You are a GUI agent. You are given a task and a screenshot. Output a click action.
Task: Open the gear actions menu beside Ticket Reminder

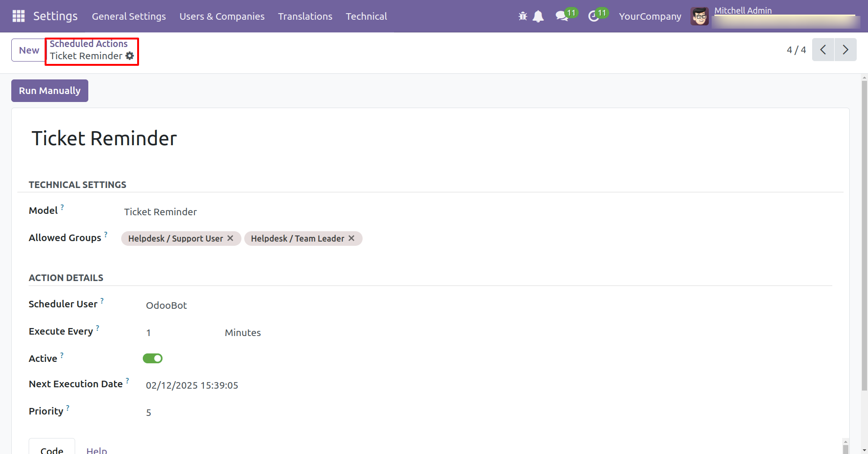(130, 56)
